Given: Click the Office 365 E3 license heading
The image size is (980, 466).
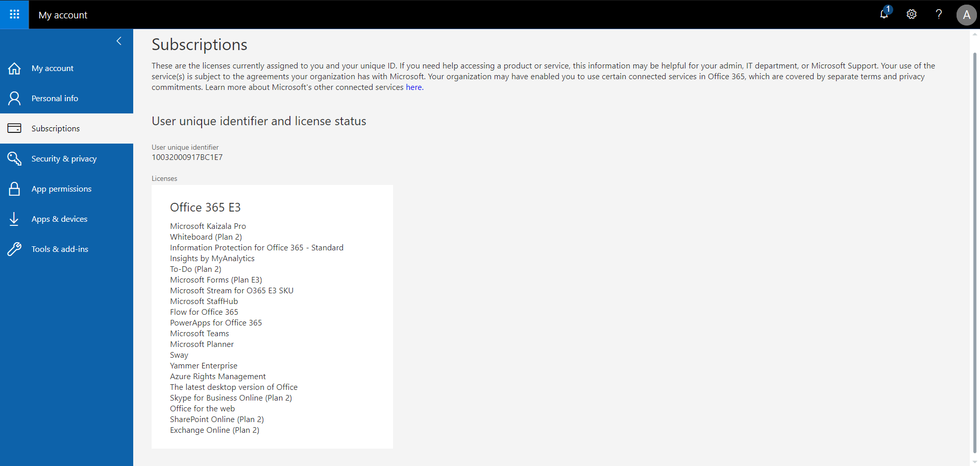Looking at the screenshot, I should [205, 207].
